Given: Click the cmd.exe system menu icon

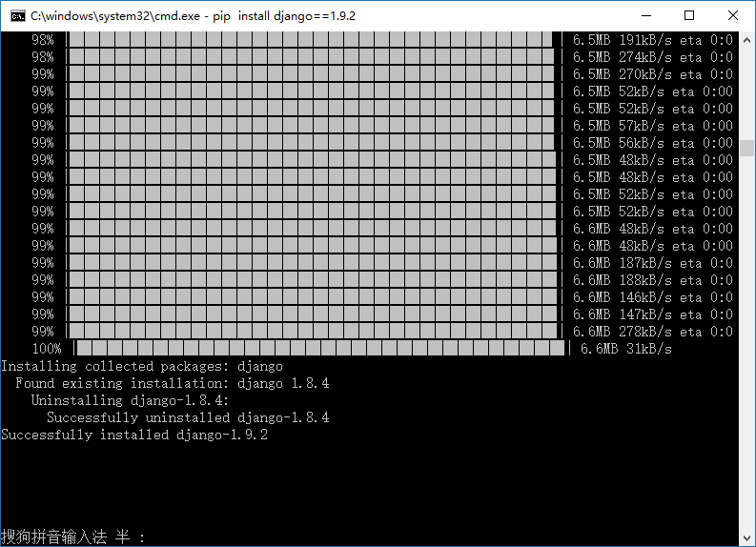Looking at the screenshot, I should coord(18,16).
